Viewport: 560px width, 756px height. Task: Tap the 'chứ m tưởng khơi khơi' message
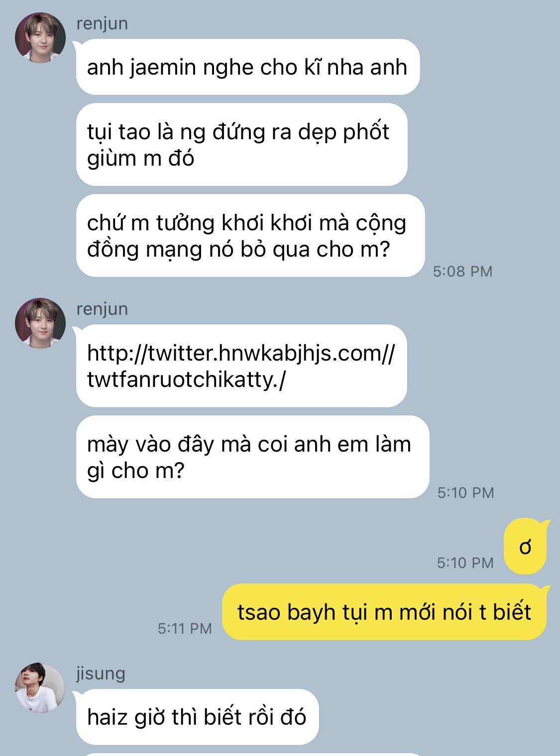(x=250, y=236)
